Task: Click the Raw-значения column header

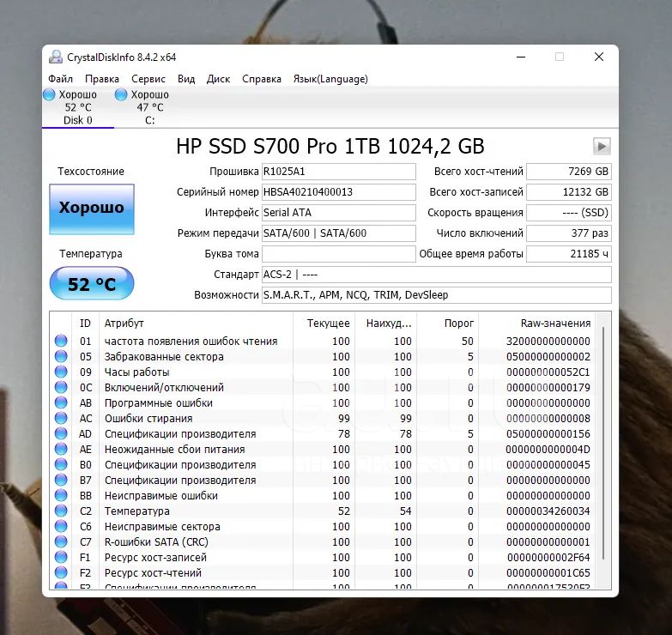Action: click(x=537, y=323)
